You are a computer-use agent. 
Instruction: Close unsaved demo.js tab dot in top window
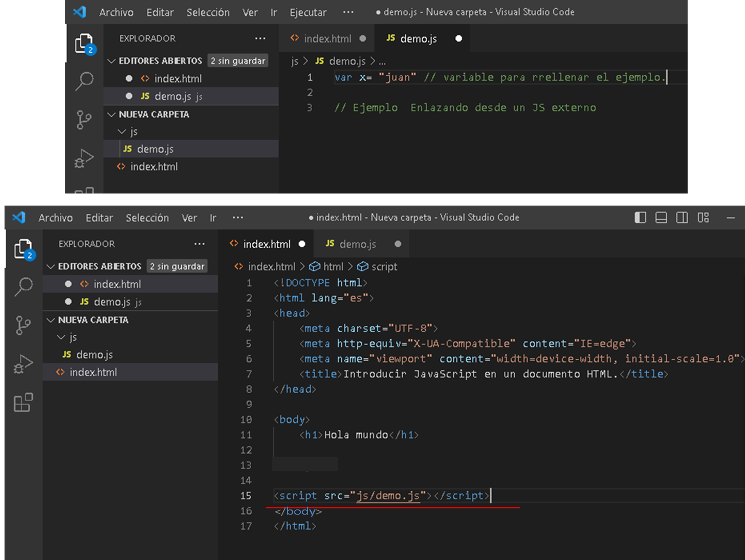458,38
